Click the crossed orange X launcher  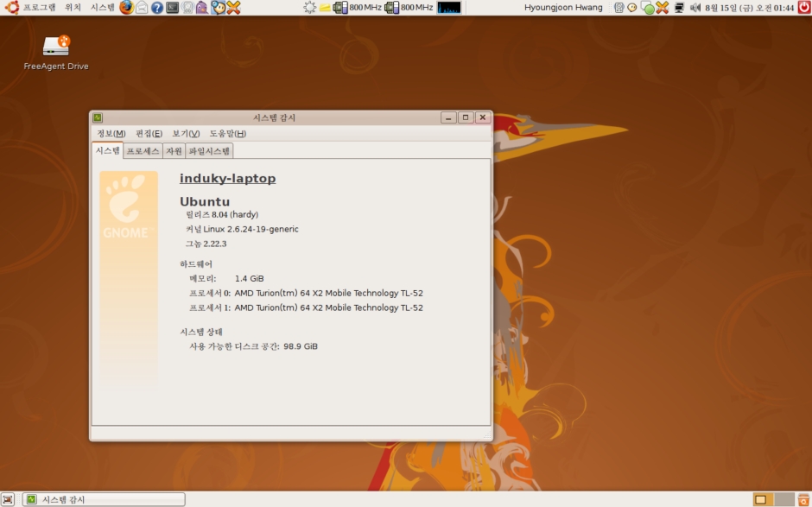[233, 7]
